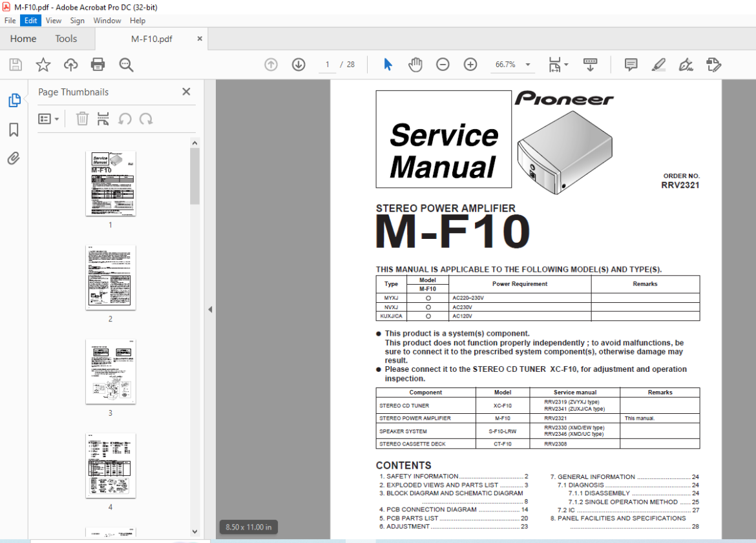Toggle the Bookmarks pane icon
This screenshot has height=543, width=756.
14,129
